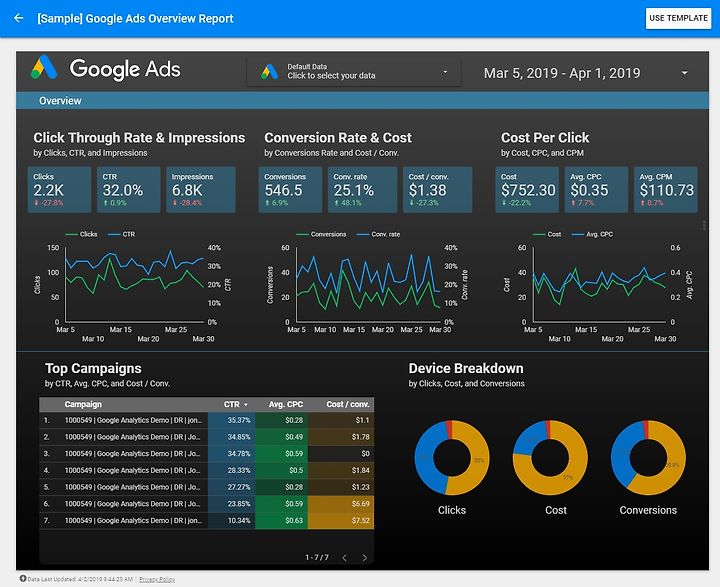
Task: Click the Top Campaigns heading
Action: click(x=93, y=368)
